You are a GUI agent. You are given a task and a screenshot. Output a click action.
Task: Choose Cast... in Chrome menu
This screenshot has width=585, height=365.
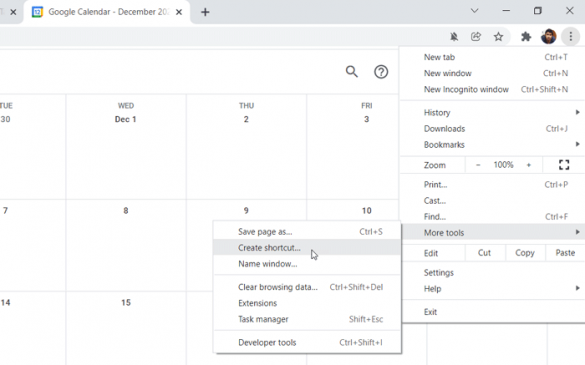coord(492,200)
